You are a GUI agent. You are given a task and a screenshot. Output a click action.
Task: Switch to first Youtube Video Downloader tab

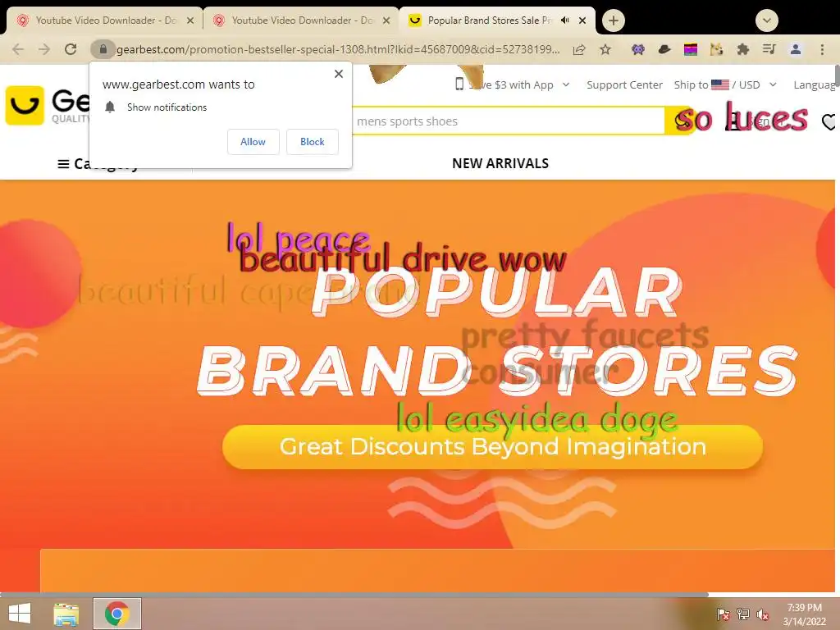click(105, 21)
